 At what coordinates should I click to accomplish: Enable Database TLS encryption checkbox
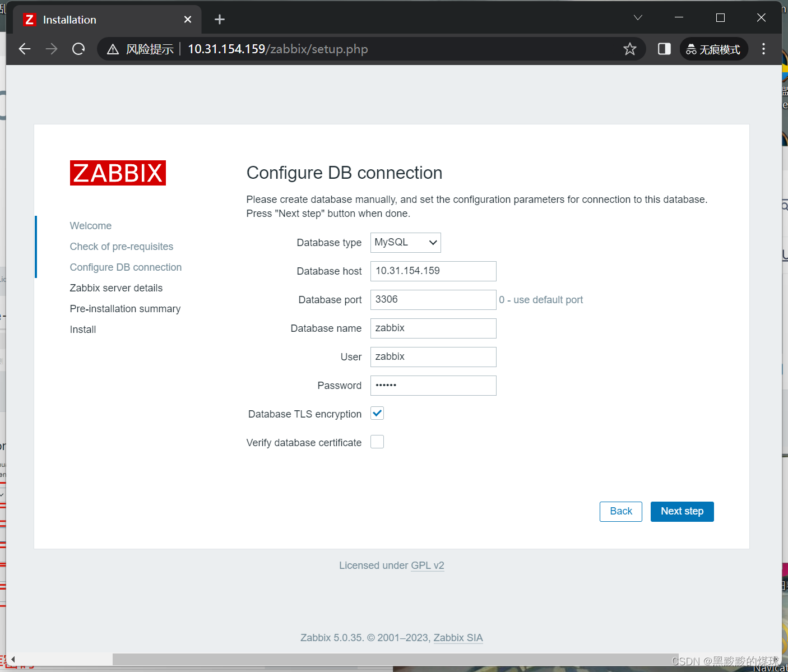377,413
